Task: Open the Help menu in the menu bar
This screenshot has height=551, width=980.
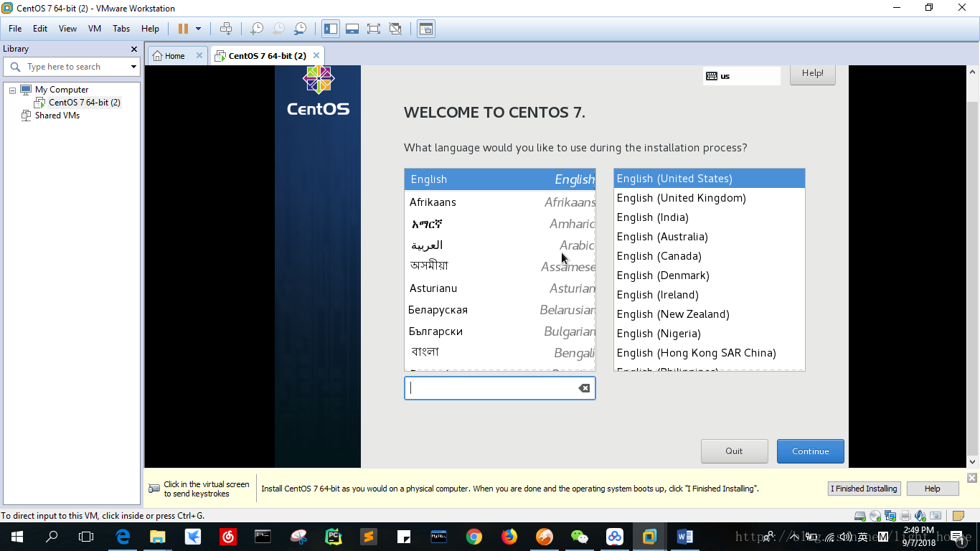Action: coord(150,29)
